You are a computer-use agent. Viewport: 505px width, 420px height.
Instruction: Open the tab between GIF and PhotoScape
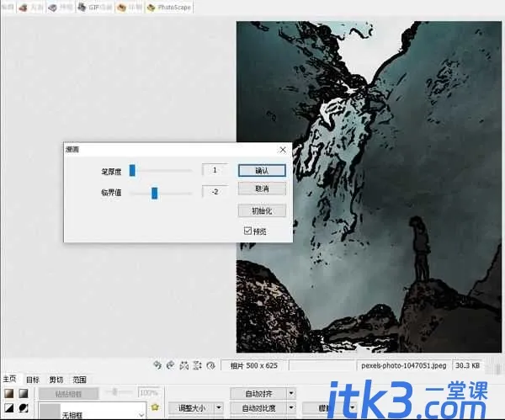pyautogui.click(x=130, y=7)
